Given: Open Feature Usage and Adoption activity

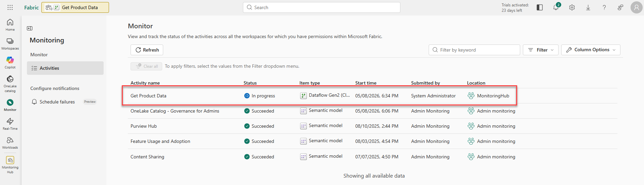Looking at the screenshot, I should tap(160, 141).
